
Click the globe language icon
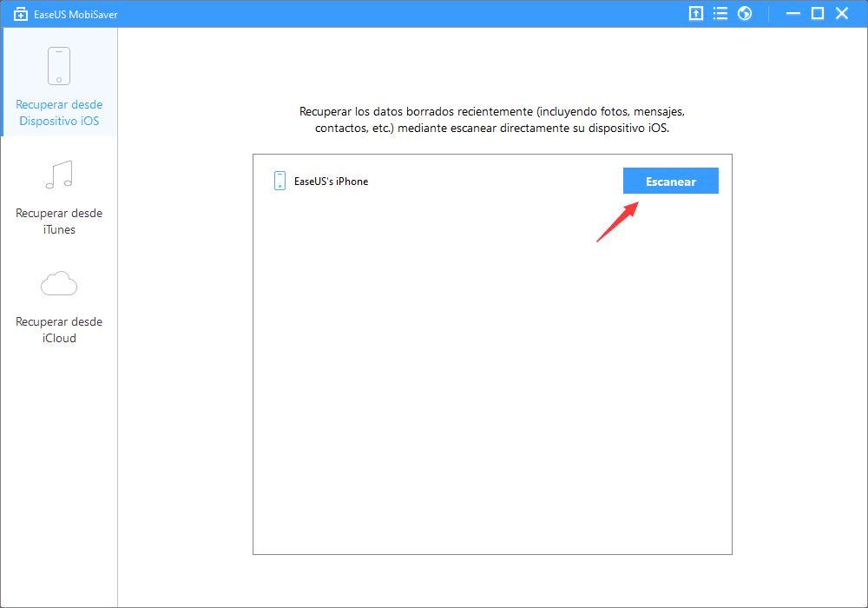tap(744, 13)
